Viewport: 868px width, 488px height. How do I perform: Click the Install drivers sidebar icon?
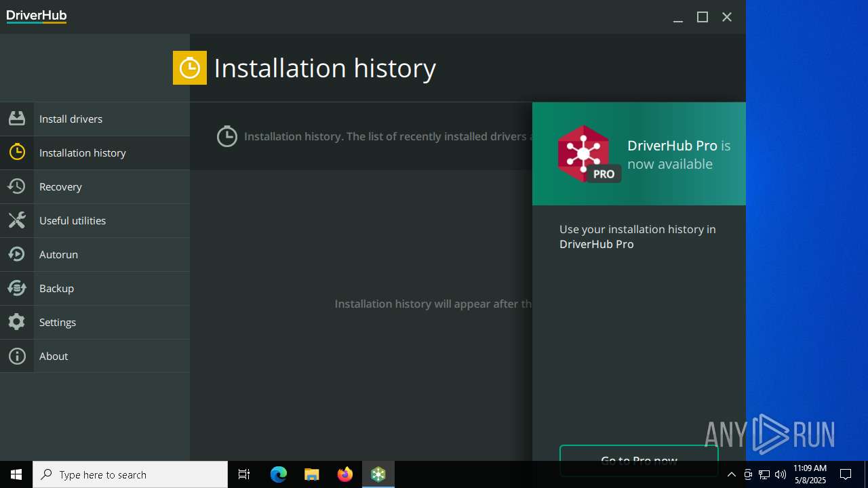pos(17,119)
